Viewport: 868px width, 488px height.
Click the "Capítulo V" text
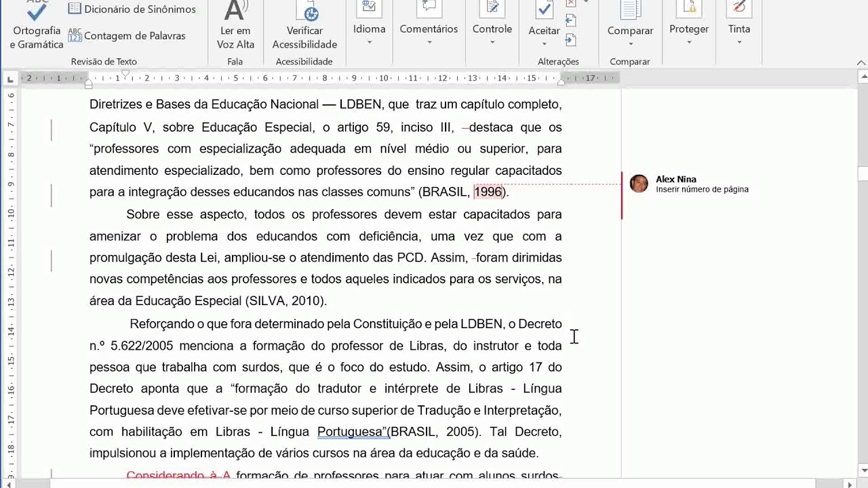123,127
